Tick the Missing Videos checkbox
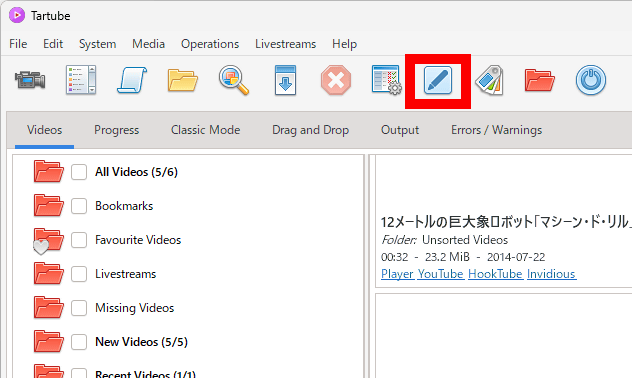632x378 pixels. [x=79, y=308]
